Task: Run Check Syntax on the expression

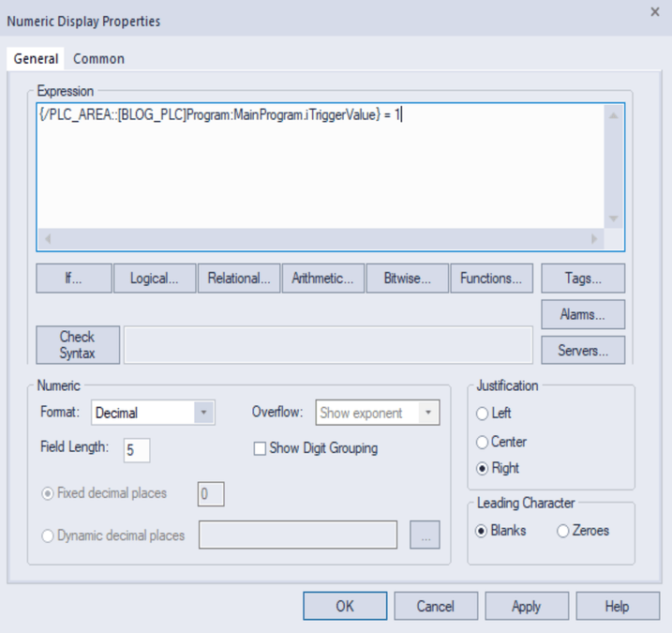Action: pos(78,345)
